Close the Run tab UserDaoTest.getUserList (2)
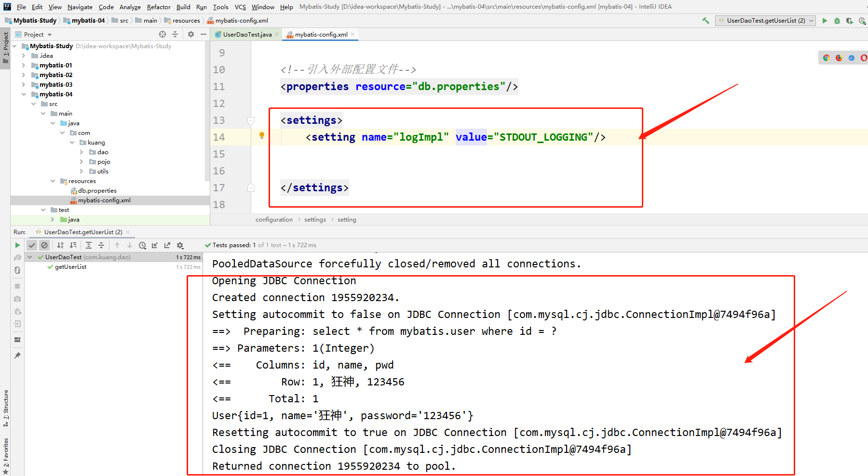Viewport: 868px width, 476px height. pos(128,232)
